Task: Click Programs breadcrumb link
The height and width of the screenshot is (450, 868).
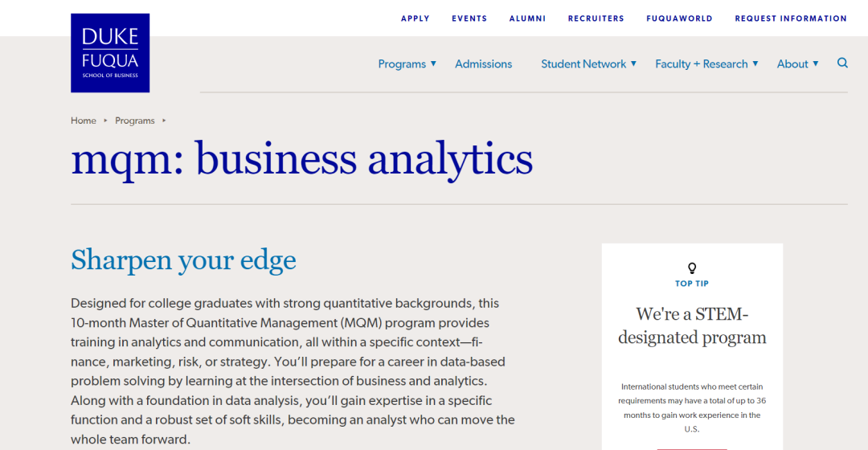Action: pyautogui.click(x=134, y=121)
